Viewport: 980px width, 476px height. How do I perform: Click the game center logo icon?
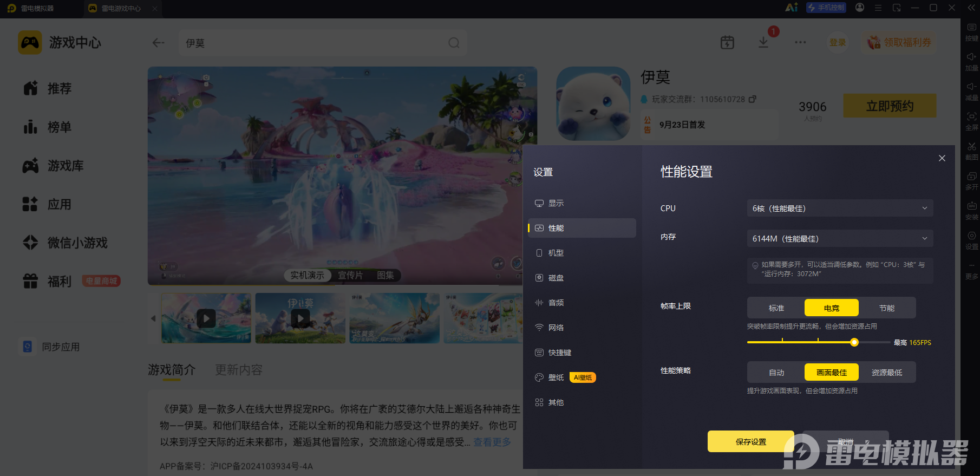click(30, 42)
